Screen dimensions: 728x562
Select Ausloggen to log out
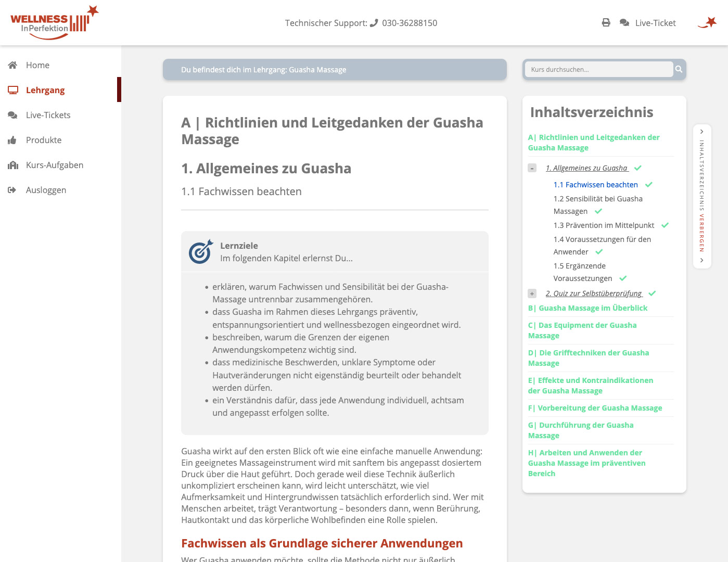(x=46, y=190)
